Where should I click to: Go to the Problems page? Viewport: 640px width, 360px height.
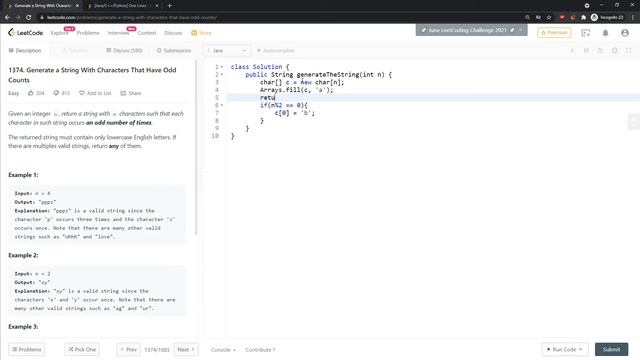coord(88,33)
